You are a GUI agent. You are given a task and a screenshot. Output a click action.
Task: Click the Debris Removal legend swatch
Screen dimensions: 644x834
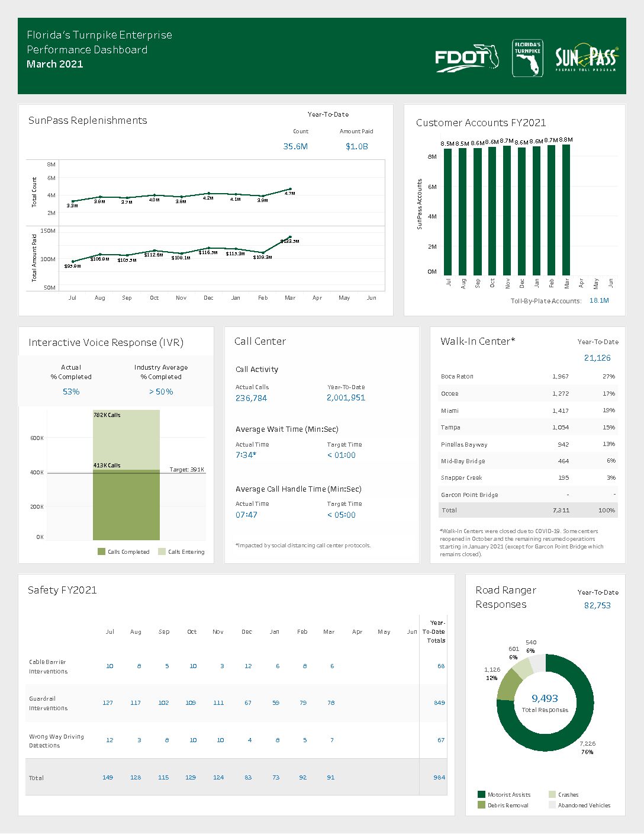click(481, 805)
